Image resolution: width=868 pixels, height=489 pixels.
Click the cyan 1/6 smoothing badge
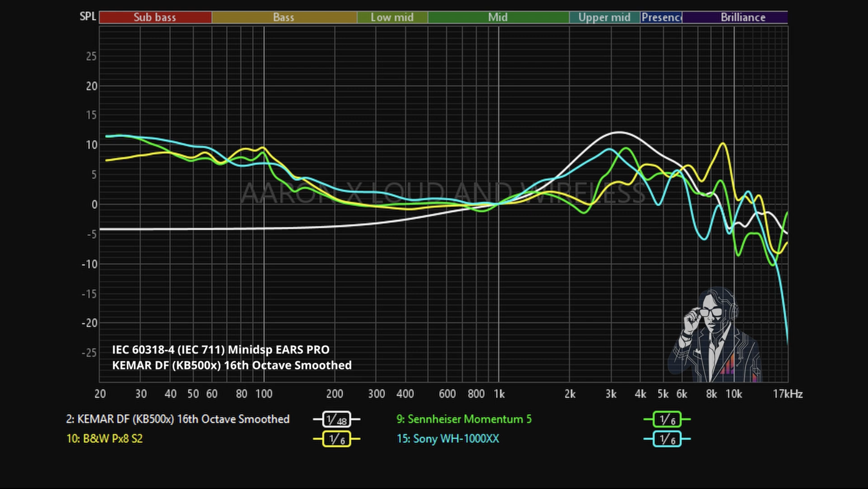click(x=667, y=439)
